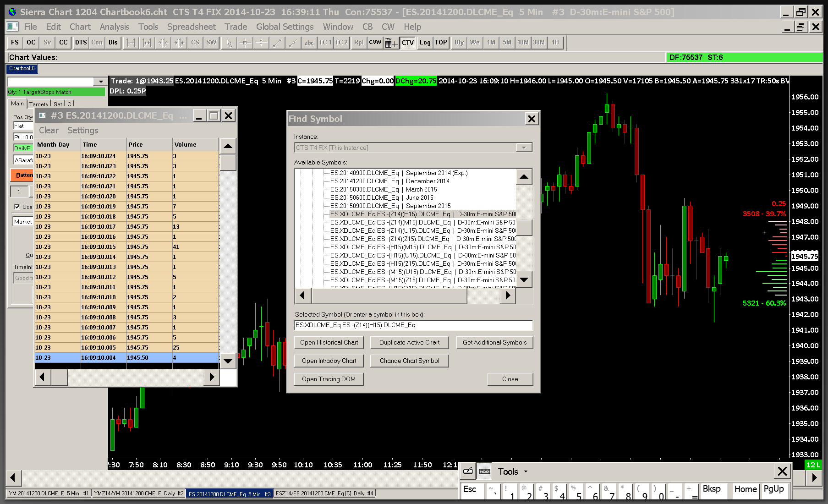Click the CVW toolbar button

tap(375, 43)
